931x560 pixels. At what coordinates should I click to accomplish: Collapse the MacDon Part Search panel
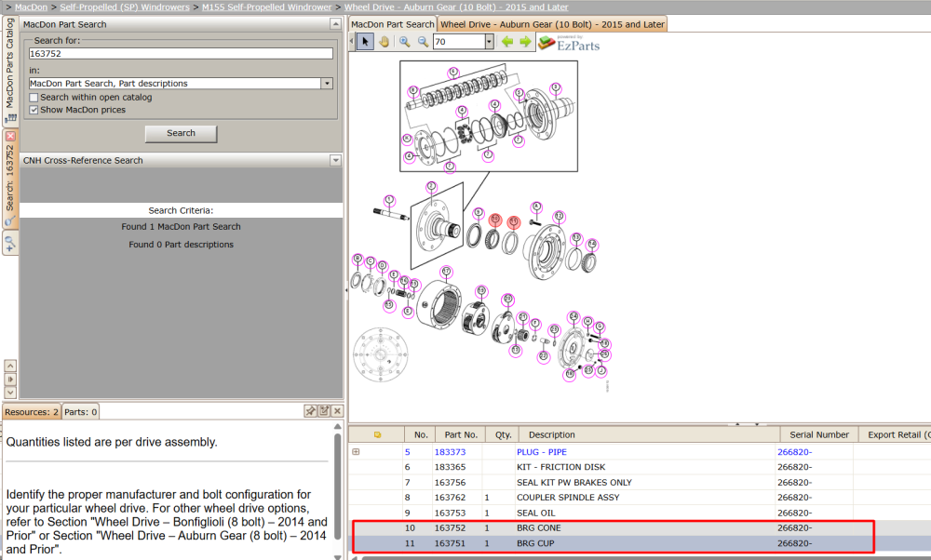point(335,24)
